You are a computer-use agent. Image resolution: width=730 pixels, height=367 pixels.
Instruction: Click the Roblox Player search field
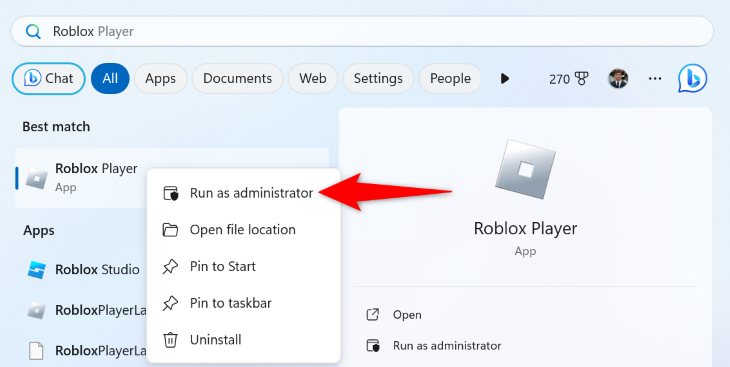(x=362, y=32)
